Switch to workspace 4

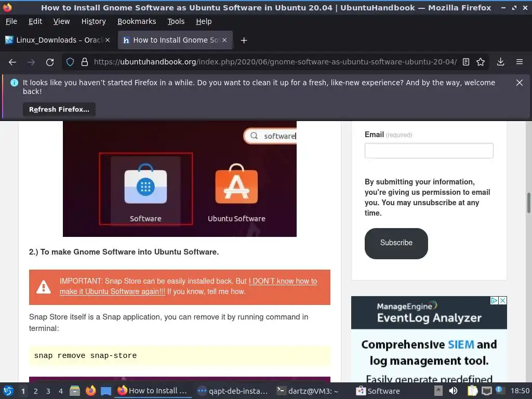(x=61, y=391)
